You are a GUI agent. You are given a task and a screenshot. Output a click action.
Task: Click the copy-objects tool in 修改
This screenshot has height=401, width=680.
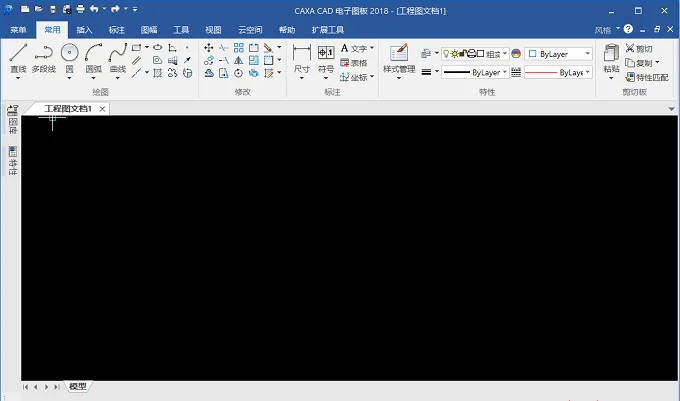[x=209, y=60]
